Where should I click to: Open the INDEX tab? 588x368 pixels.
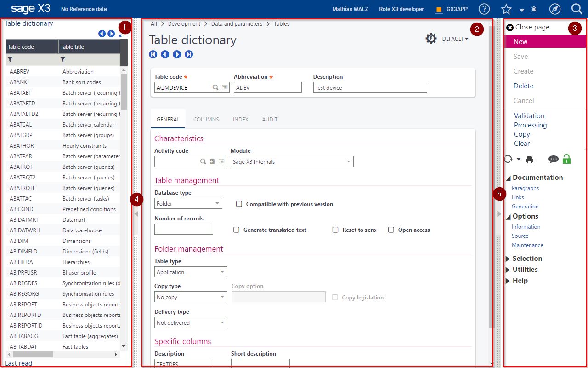coord(240,119)
